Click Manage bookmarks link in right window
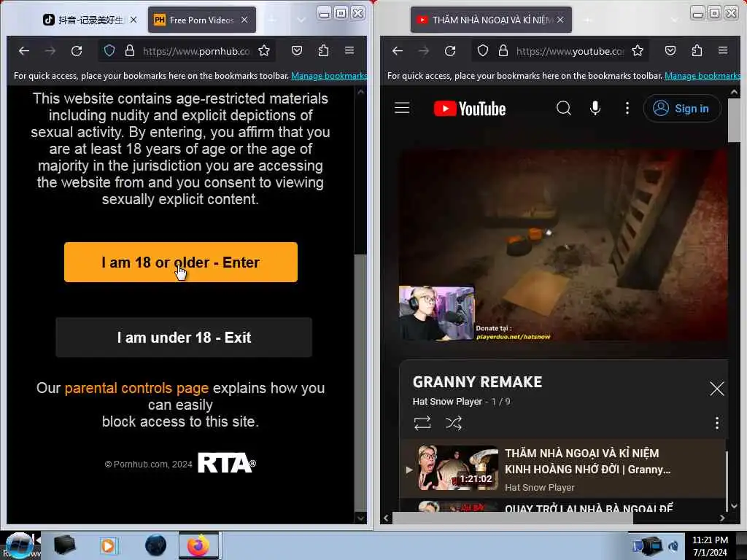This screenshot has height=560, width=747. point(703,76)
